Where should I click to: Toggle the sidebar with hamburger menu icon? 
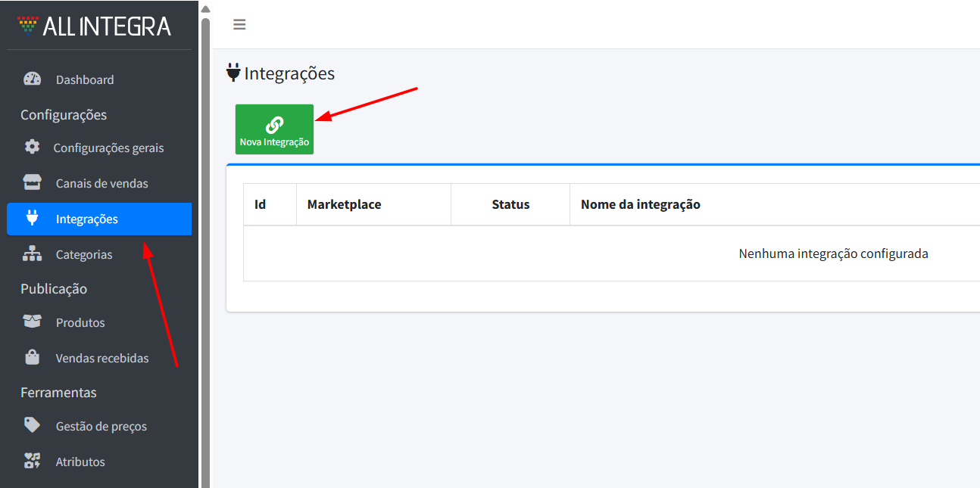point(239,25)
